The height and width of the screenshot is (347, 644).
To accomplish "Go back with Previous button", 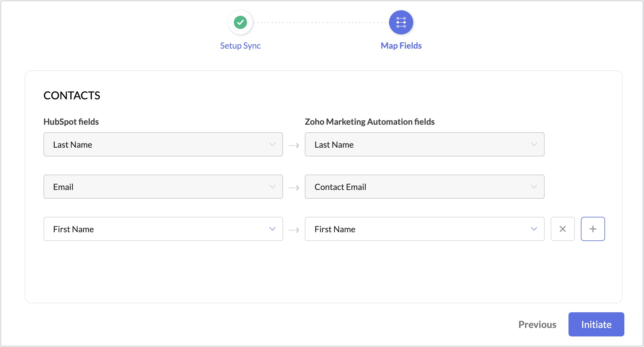I will pos(537,324).
